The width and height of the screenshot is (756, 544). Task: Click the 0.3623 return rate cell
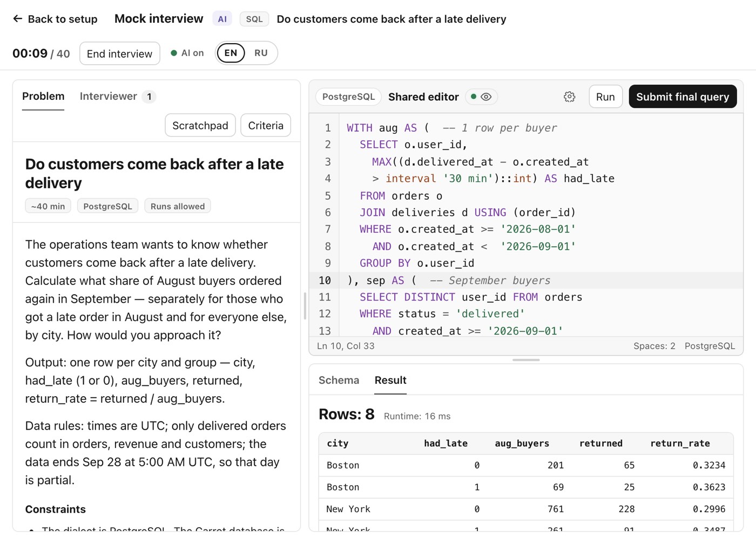tap(709, 487)
